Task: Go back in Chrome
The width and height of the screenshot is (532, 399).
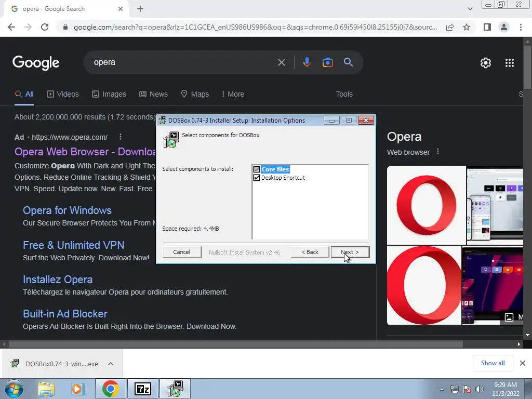Action: pos(11,27)
